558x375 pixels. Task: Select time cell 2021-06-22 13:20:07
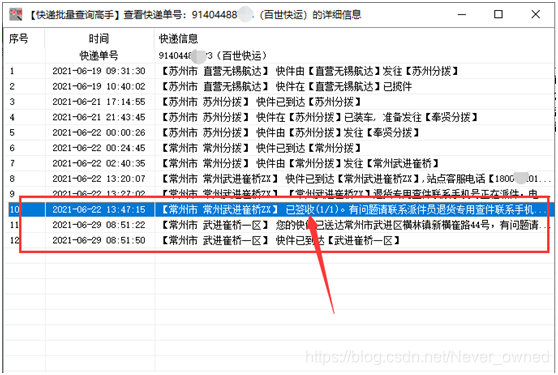(99, 179)
